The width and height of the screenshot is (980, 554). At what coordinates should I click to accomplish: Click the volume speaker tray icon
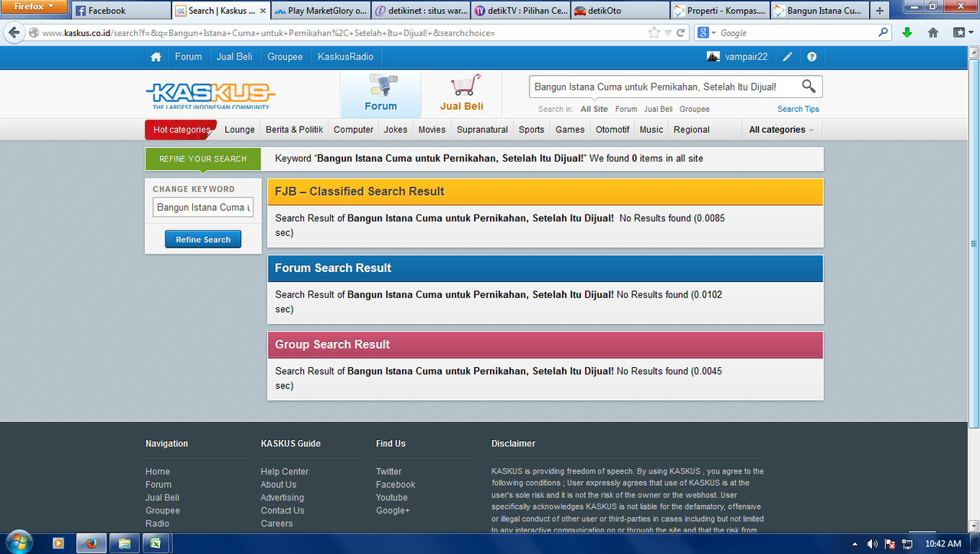[x=872, y=544]
